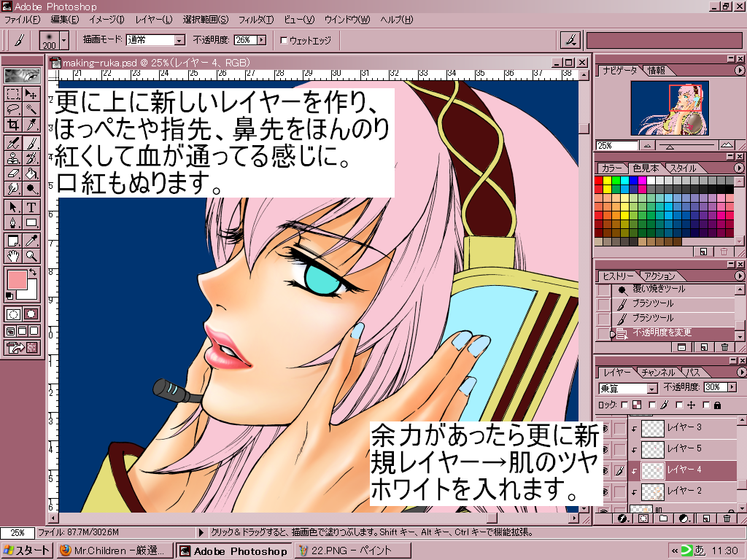The width and height of the screenshot is (747, 560).
Task: Click the pink foreground color swatch
Action: (x=18, y=280)
